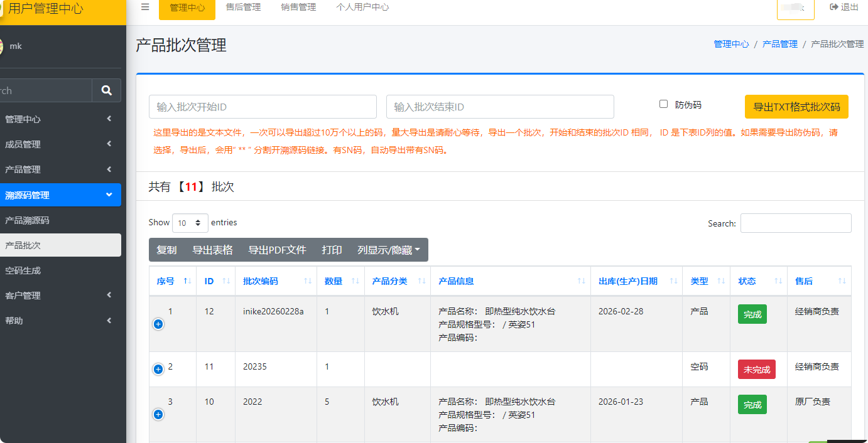
Task: Click the user name mk in sidebar
Action: [16, 46]
